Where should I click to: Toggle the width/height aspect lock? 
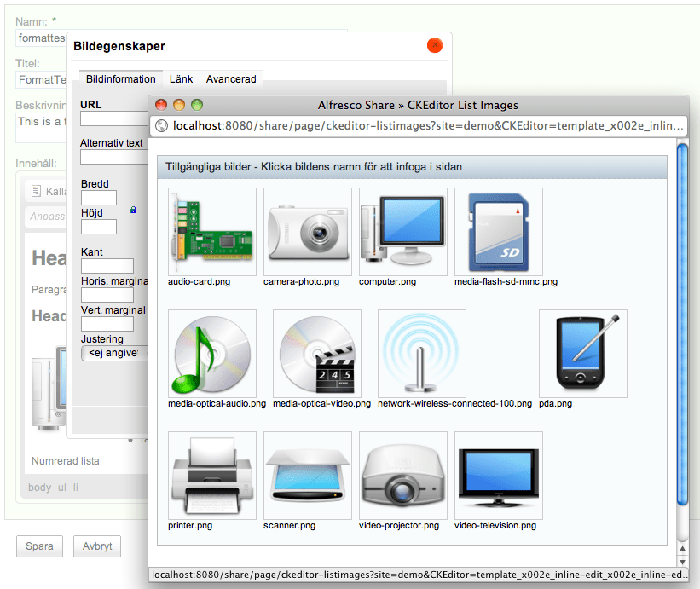(x=134, y=209)
